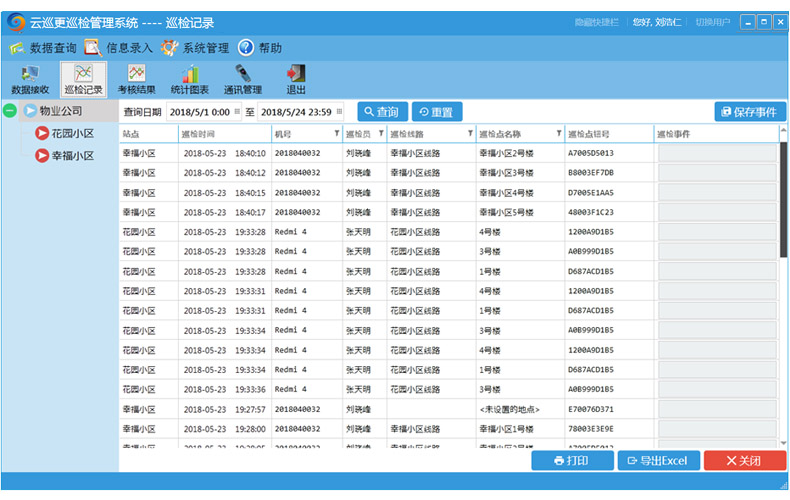Viewport: 790px width, 500px height.
Task: Select the 巡检记录 toolbar icon
Action: [x=84, y=80]
